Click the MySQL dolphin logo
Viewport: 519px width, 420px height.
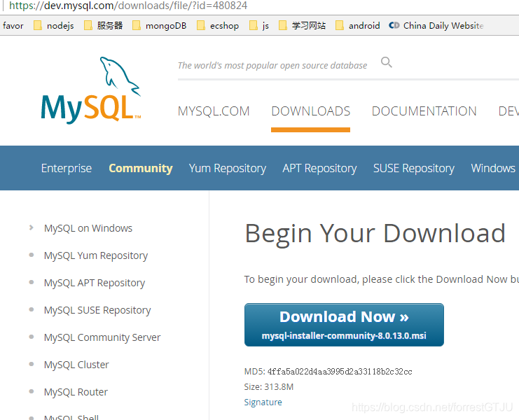[91, 90]
